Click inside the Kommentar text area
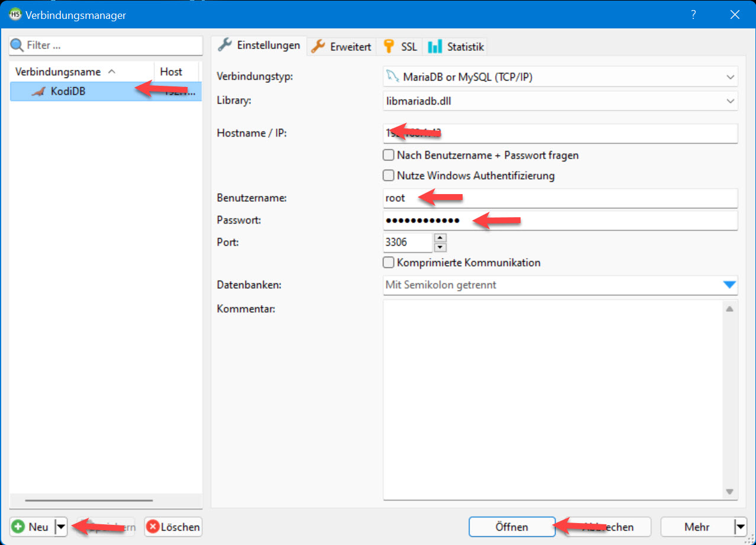The height and width of the screenshot is (545, 756). pos(553,399)
